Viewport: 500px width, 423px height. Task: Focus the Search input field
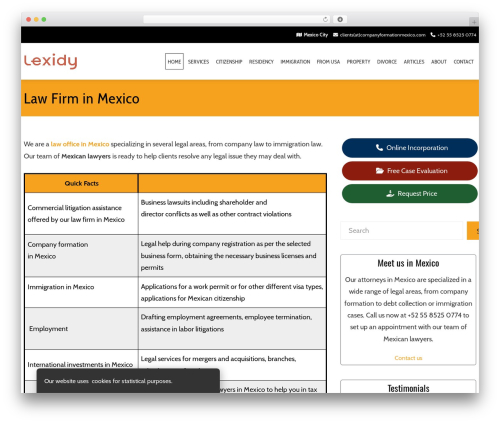pyautogui.click(x=402, y=231)
